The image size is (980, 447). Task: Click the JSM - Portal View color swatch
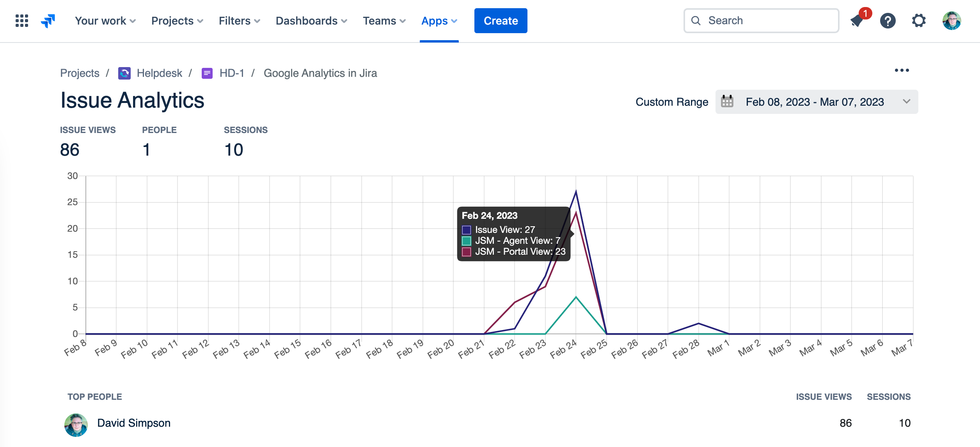pos(467,252)
